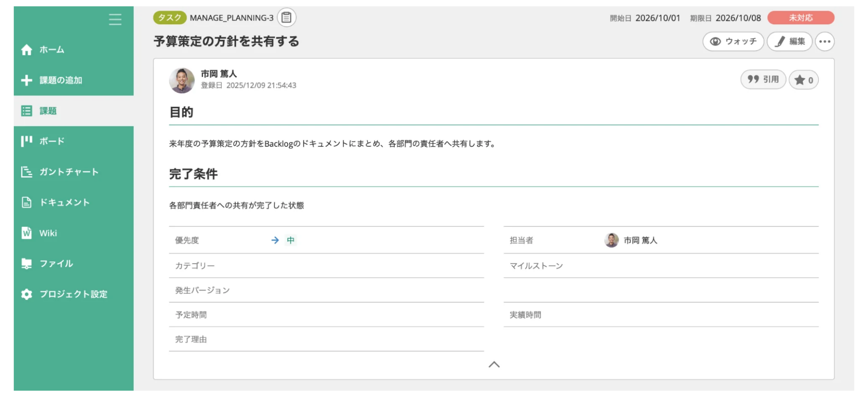The image size is (868, 397).
Task: Click assignee avatar in 担当者 row
Action: (x=611, y=240)
